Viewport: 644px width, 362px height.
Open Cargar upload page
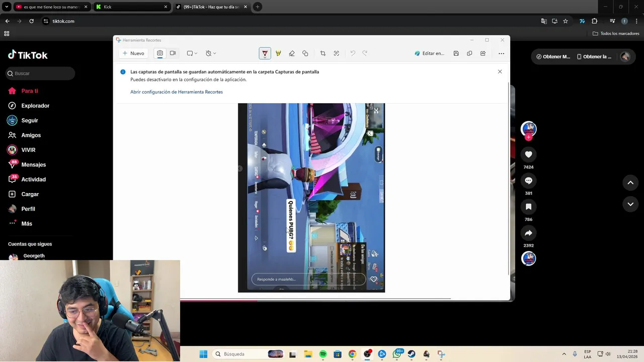coord(24,194)
